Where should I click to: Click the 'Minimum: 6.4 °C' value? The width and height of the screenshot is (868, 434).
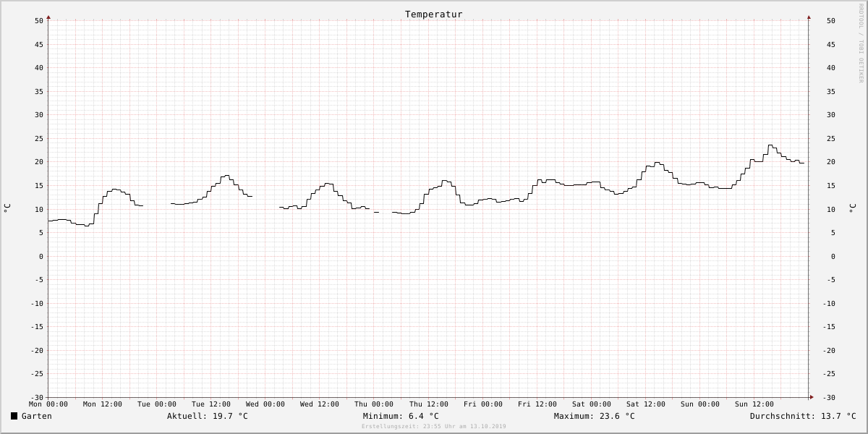401,416
